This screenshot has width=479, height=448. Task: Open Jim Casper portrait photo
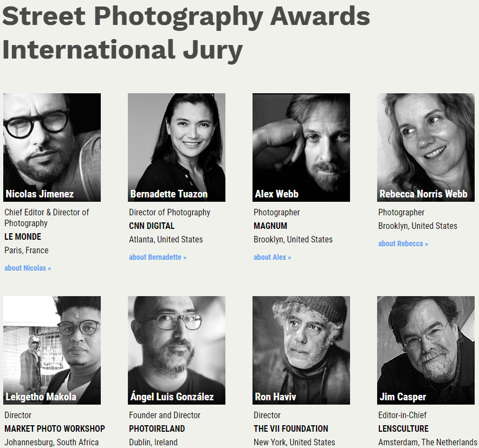(426, 350)
